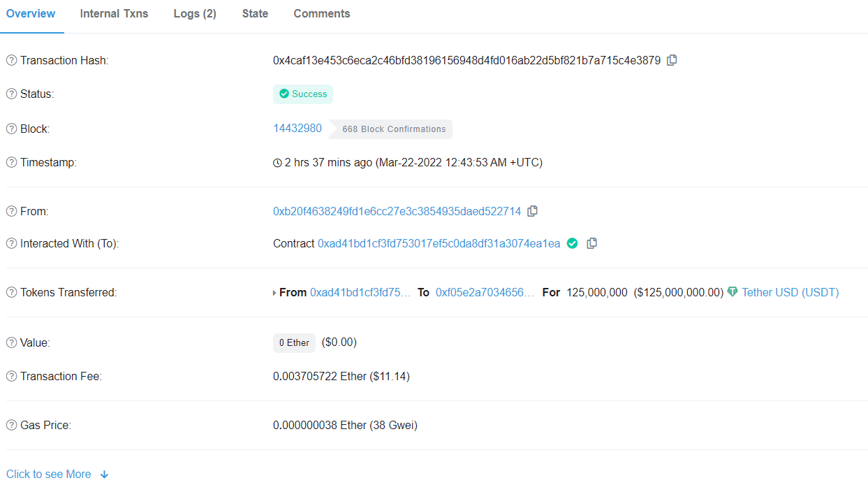This screenshot has height=492, width=868.
Task: Switch to the Internal Txns tab
Action: click(x=114, y=13)
